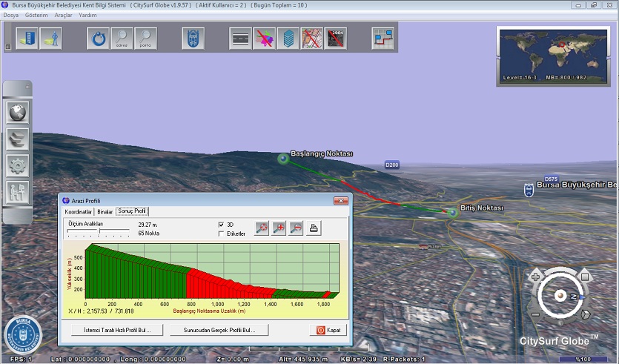Open the building query tool in top toolbar
The width and height of the screenshot is (619, 364).
(27, 39)
